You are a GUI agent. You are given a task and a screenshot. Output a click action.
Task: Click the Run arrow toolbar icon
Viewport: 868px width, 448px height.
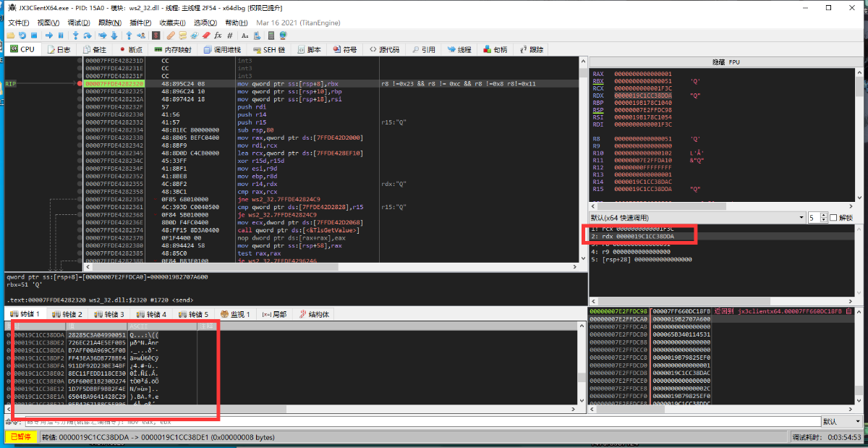(x=48, y=35)
